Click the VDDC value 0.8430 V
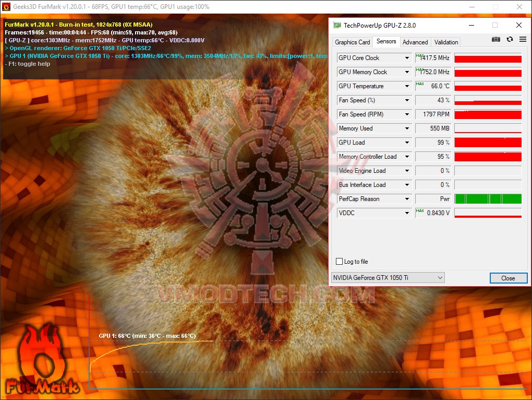The width and height of the screenshot is (532, 400). [433, 213]
